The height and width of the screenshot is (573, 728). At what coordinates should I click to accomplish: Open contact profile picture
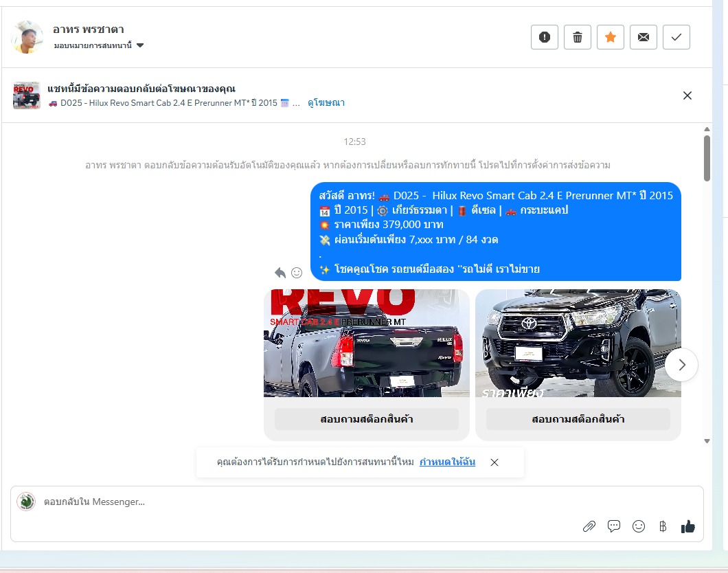(x=27, y=36)
